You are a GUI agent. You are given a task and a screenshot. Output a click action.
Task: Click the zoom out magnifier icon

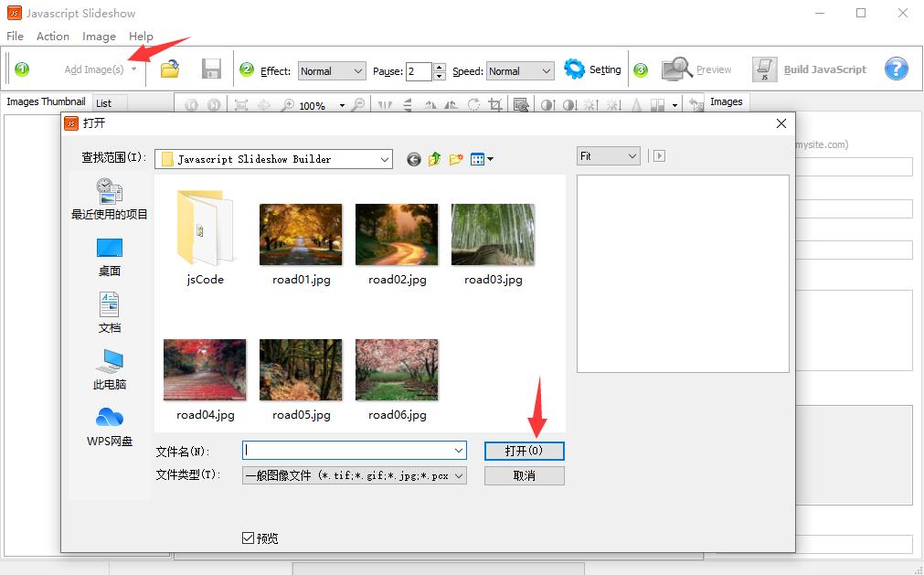(x=357, y=105)
